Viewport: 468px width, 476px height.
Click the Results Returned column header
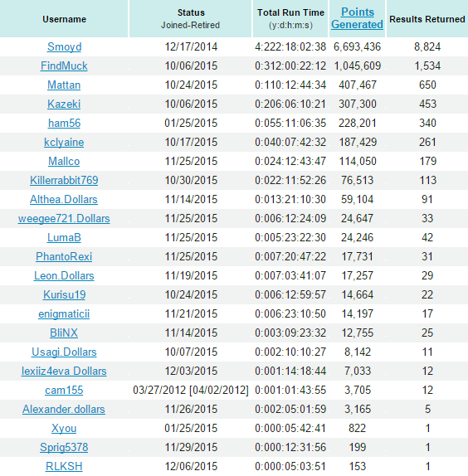point(427,19)
